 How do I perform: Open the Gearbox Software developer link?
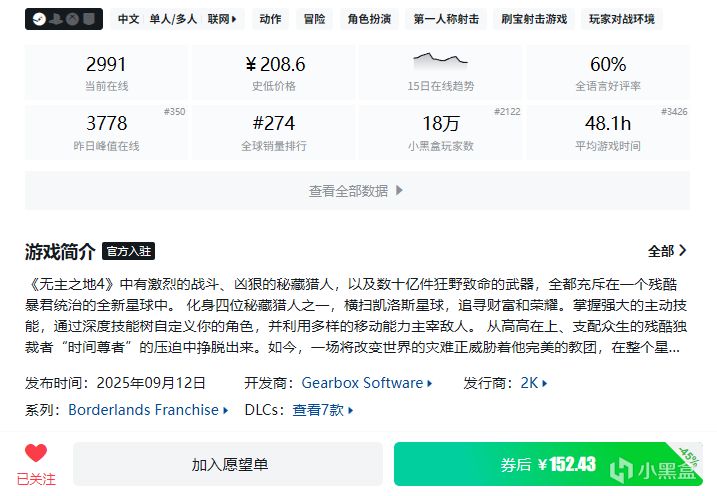click(367, 383)
